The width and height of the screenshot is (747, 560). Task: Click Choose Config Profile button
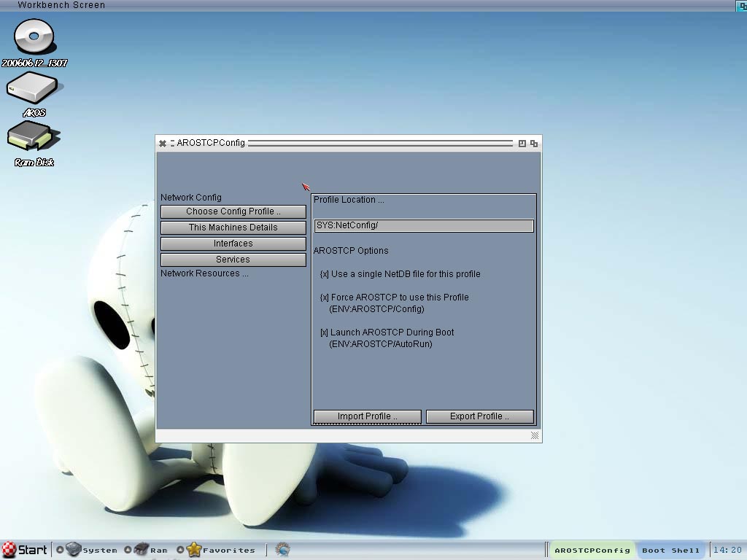pyautogui.click(x=233, y=211)
